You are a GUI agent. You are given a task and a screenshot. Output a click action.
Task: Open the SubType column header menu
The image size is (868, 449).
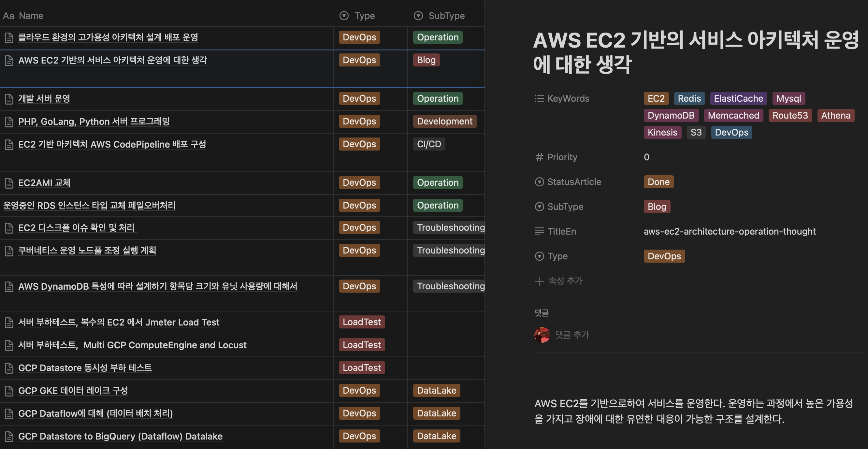point(439,16)
